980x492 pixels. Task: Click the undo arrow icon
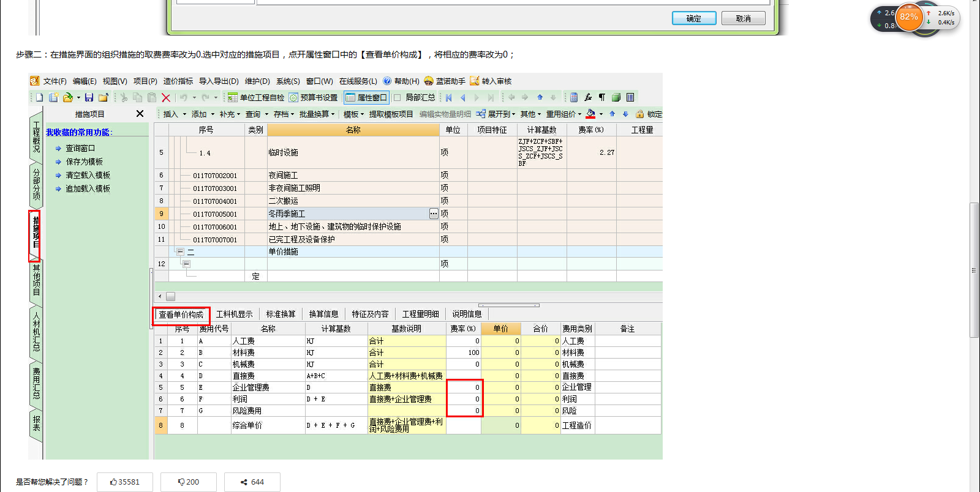click(x=184, y=97)
